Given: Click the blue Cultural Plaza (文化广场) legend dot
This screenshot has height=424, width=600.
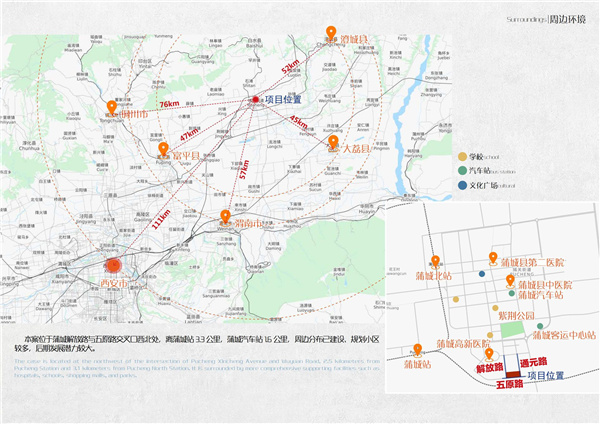Looking at the screenshot, I should (x=462, y=185).
